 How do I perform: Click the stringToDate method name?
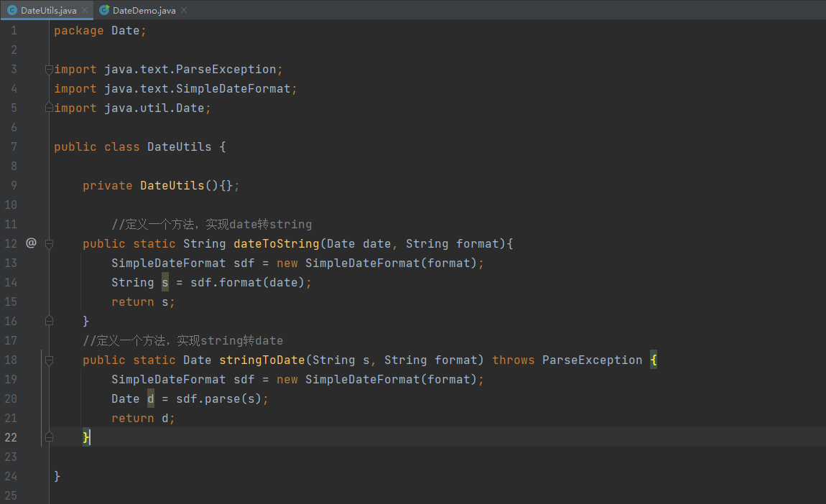coord(261,360)
